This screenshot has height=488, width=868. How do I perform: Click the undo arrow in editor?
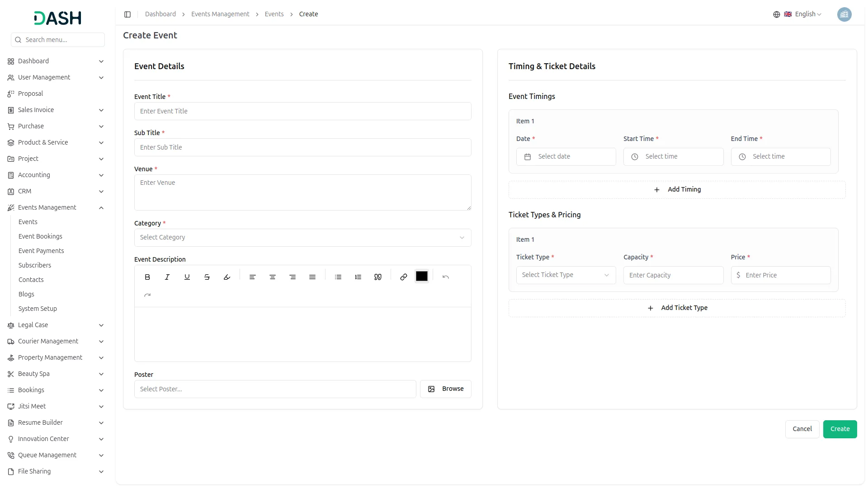pos(446,277)
